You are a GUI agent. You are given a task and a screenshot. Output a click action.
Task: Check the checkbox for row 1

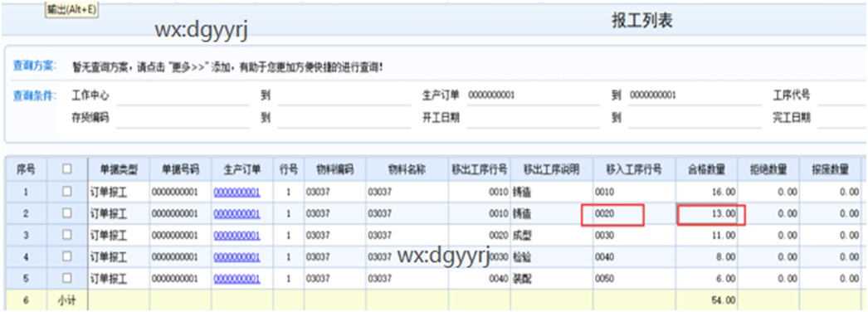67,192
